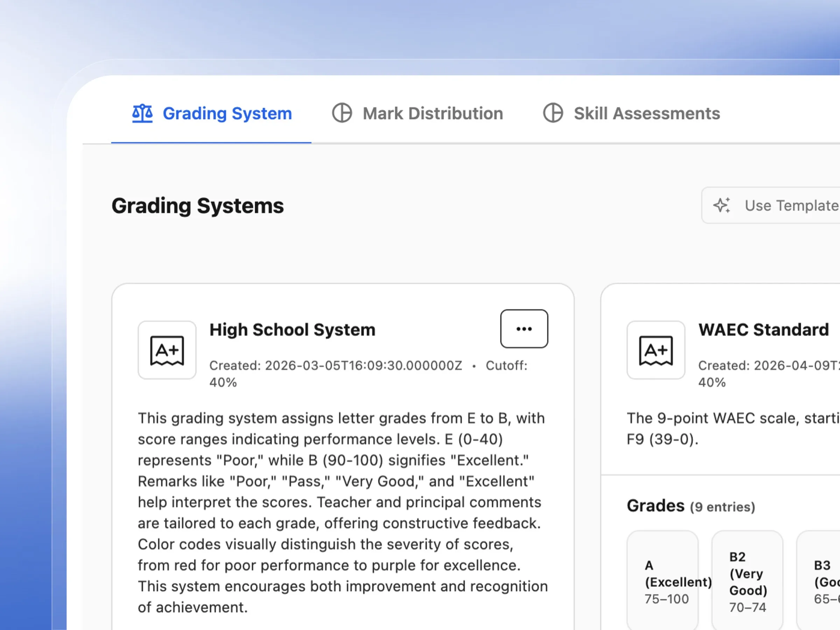Click the Grading Systems heading
840x630 pixels.
coord(197,206)
